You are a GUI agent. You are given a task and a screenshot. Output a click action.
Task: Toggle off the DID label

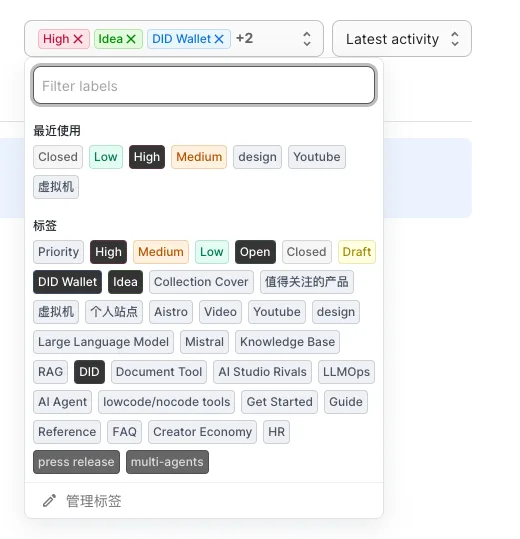(x=89, y=372)
